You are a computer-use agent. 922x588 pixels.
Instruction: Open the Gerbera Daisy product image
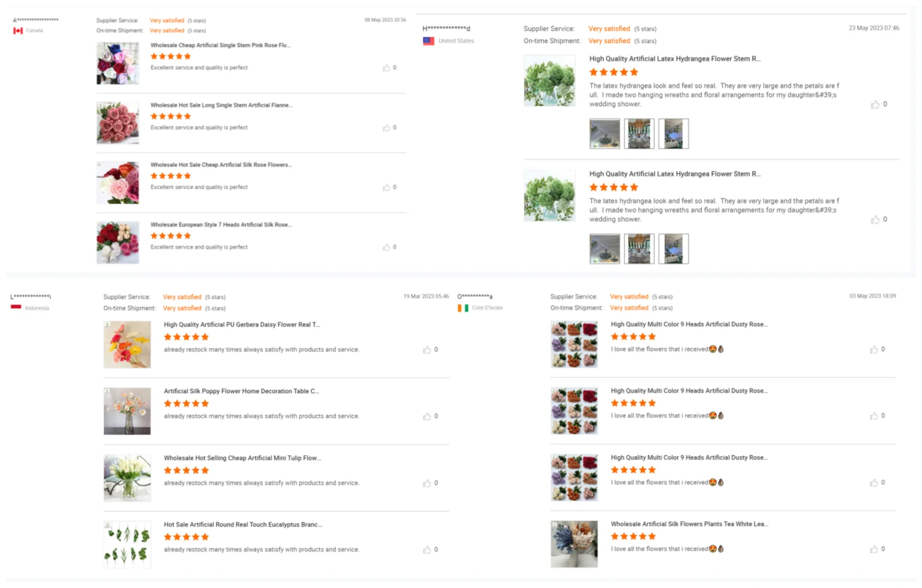127,345
